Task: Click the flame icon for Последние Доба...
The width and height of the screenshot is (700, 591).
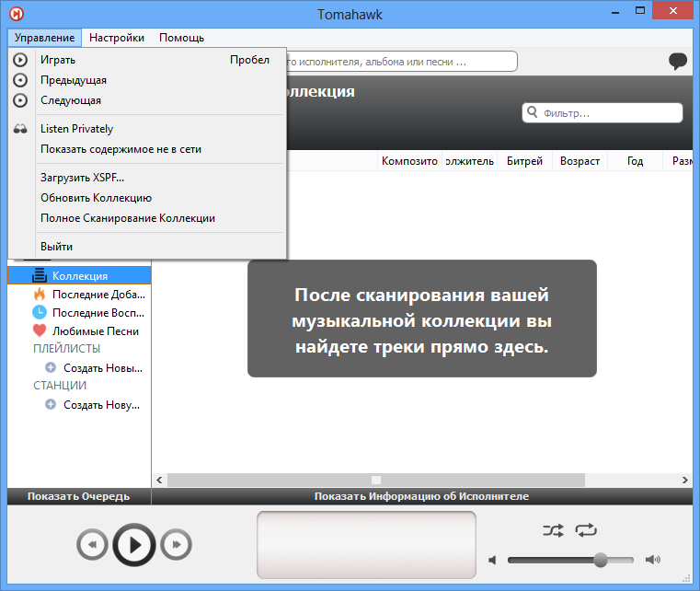Action: point(40,294)
